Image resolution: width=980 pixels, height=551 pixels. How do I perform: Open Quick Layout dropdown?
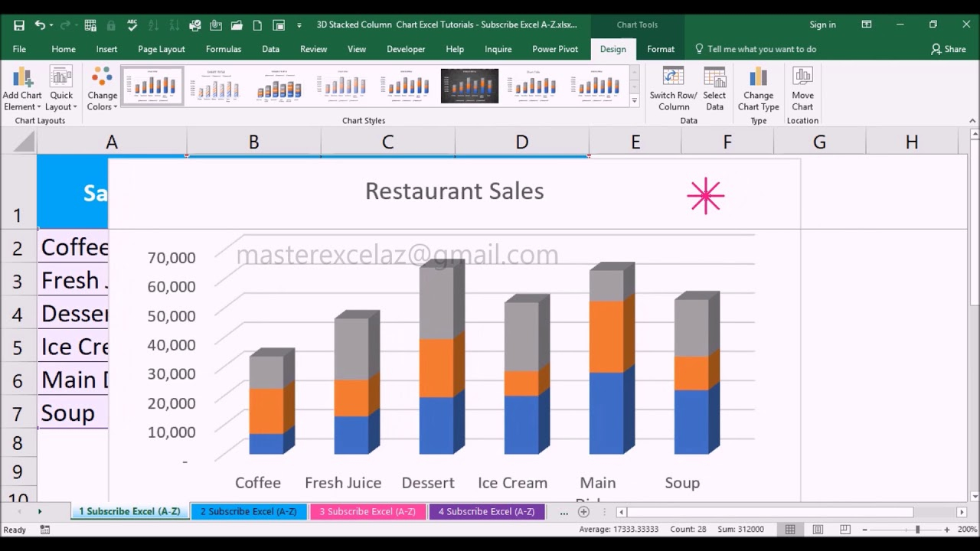click(61, 90)
